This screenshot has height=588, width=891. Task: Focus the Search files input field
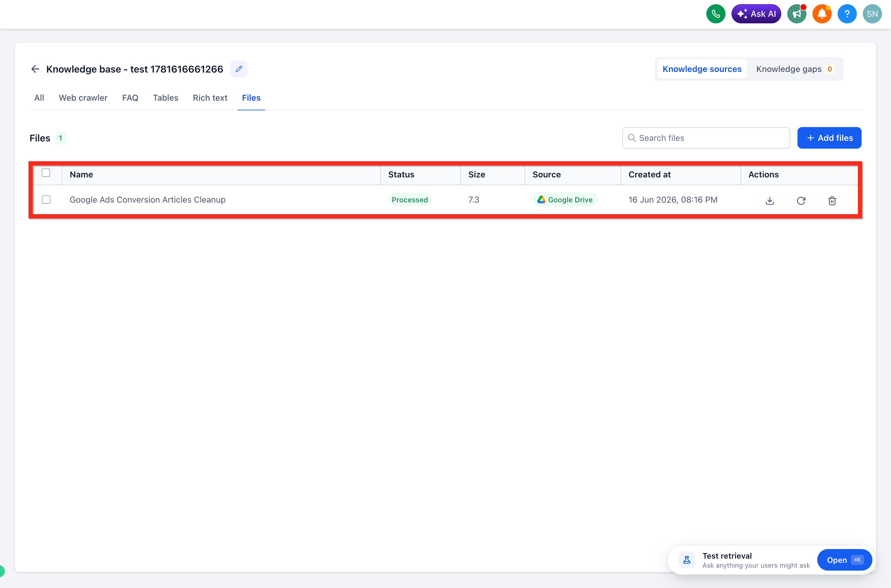(706, 138)
